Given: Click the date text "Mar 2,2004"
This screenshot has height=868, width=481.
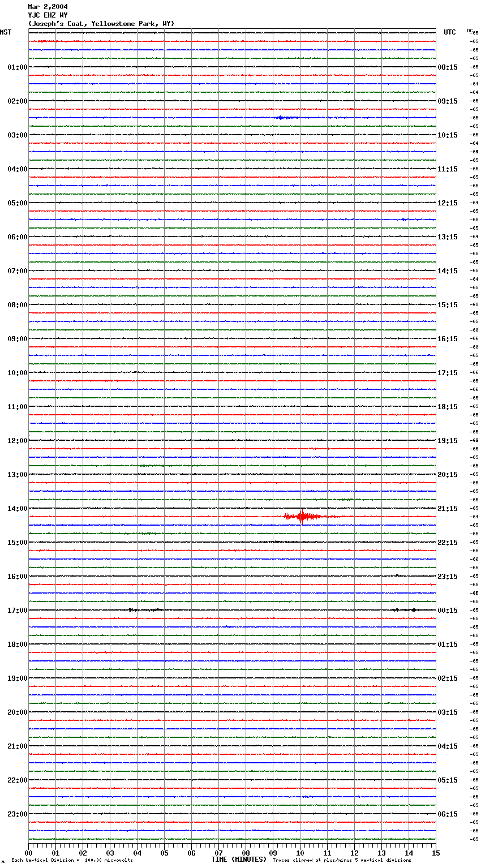Looking at the screenshot, I should coord(48,7).
